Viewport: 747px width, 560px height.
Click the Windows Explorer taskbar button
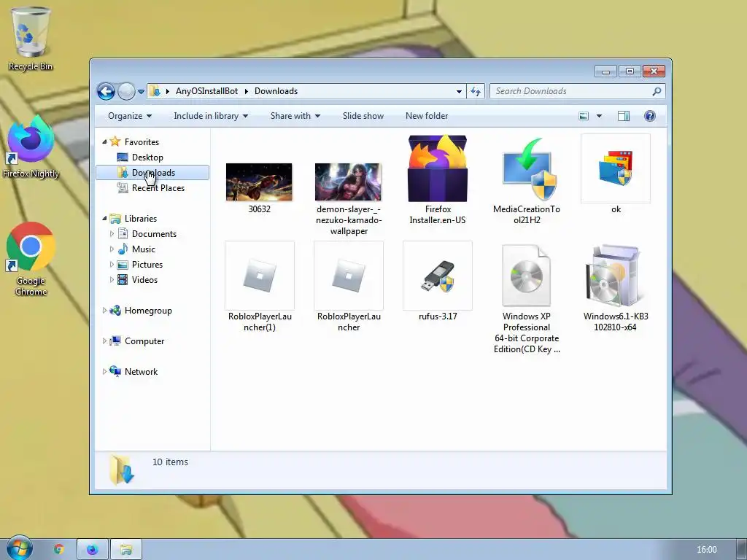click(x=125, y=550)
